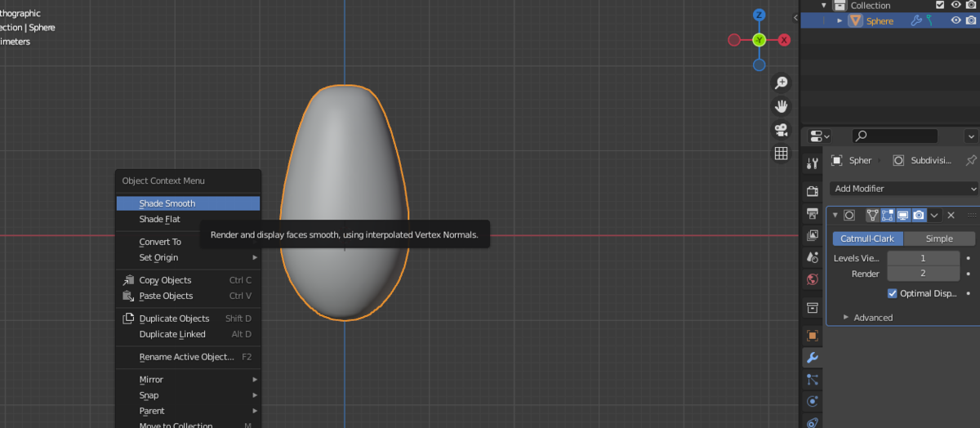Open Physics properties tab

coord(812,402)
